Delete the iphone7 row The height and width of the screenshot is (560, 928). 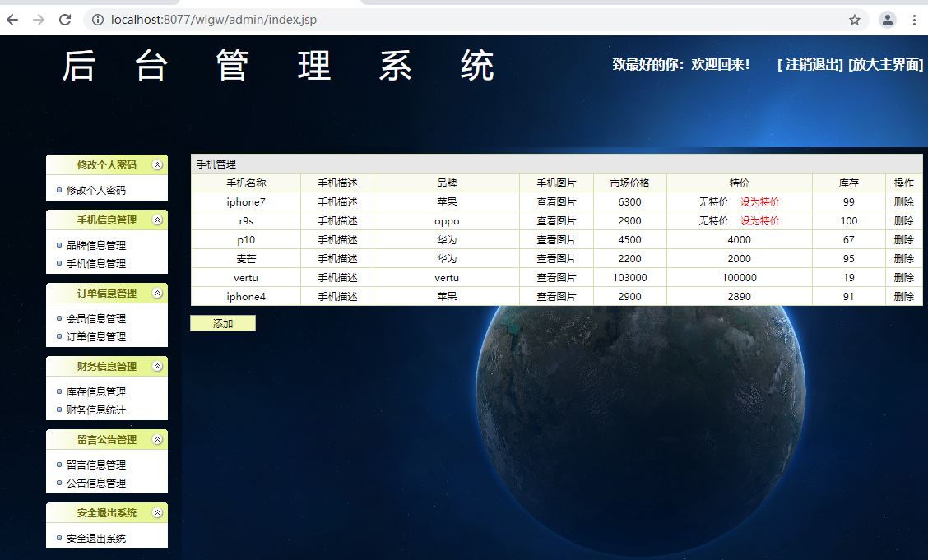[x=904, y=202]
